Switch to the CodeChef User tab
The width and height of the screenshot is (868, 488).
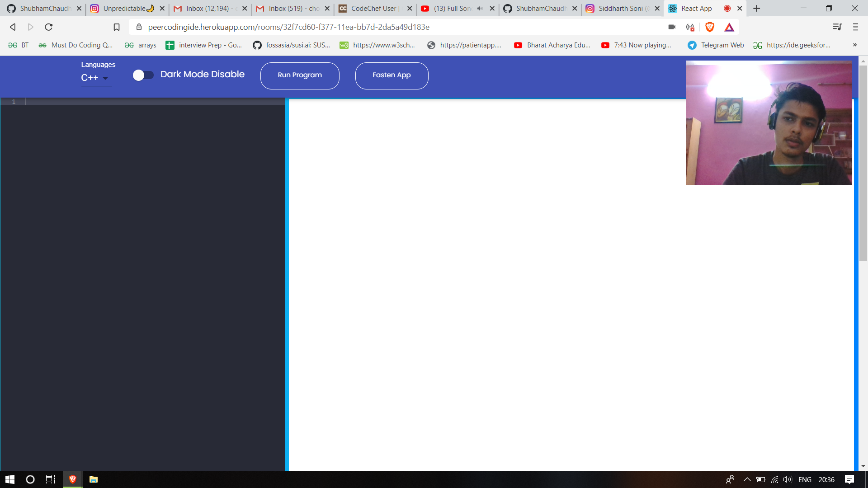click(373, 9)
